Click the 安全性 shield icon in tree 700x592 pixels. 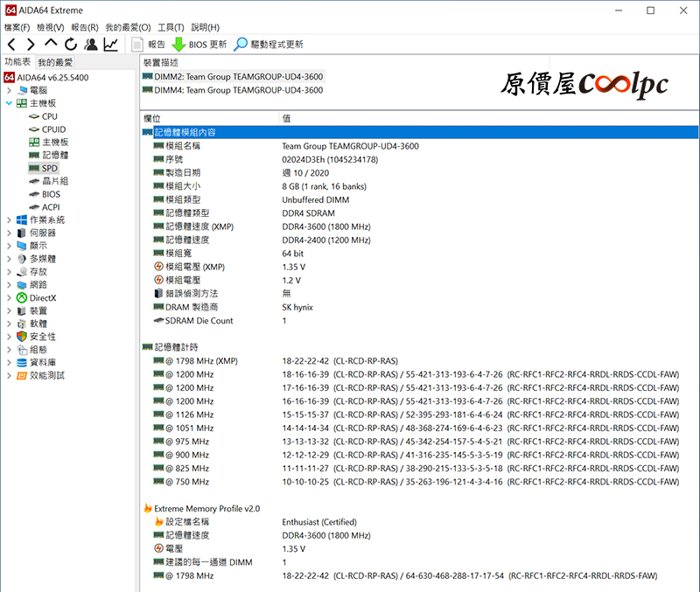click(x=22, y=337)
